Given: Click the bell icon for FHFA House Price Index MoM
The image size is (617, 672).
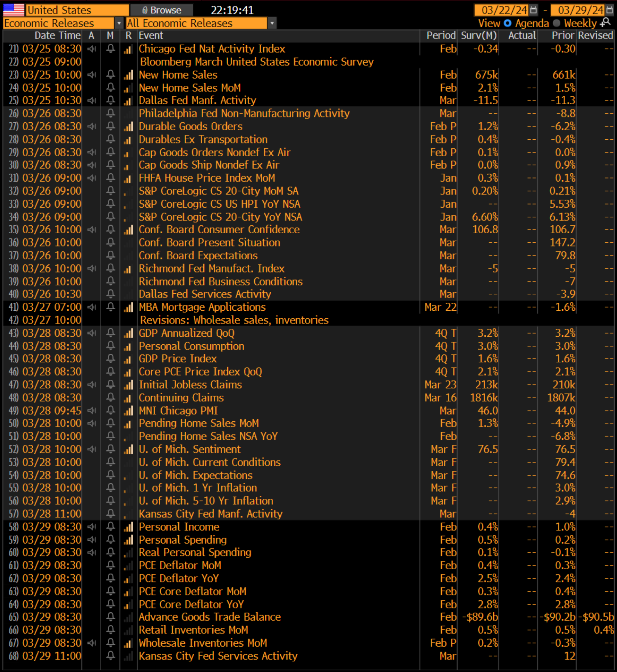Looking at the screenshot, I should (110, 178).
